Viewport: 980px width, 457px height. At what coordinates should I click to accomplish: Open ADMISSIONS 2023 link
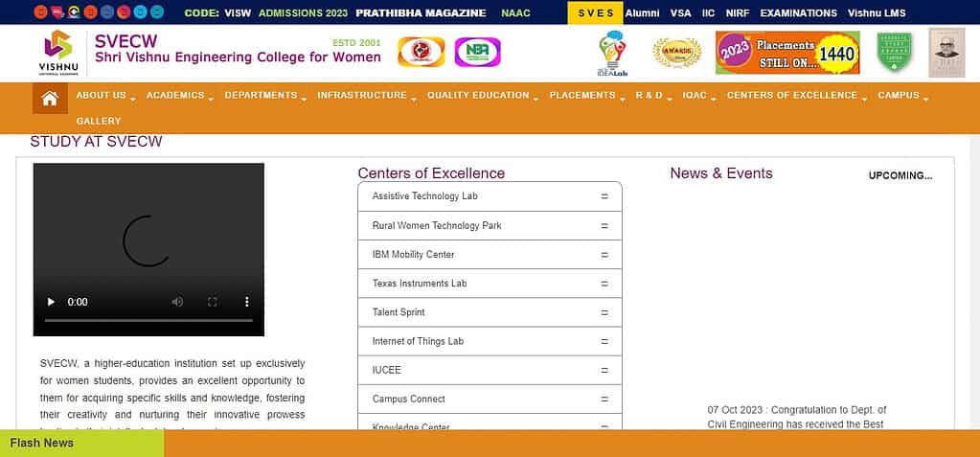(x=303, y=13)
